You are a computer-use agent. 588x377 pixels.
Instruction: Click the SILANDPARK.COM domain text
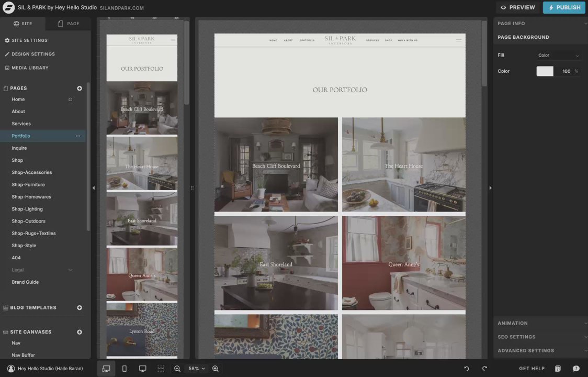pos(122,8)
